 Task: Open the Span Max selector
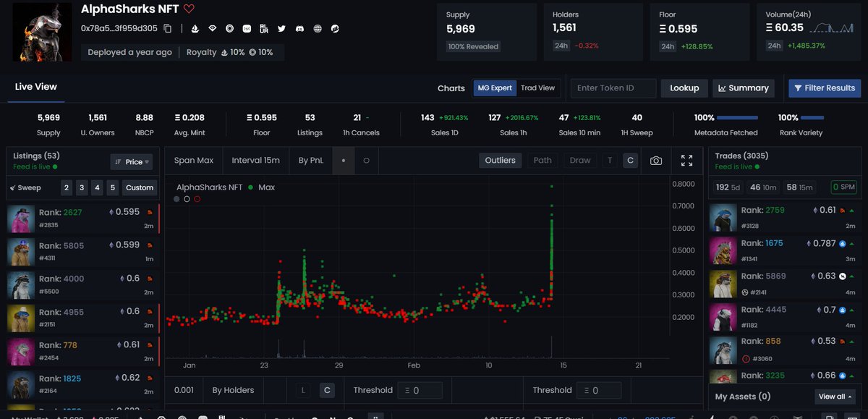(194, 161)
